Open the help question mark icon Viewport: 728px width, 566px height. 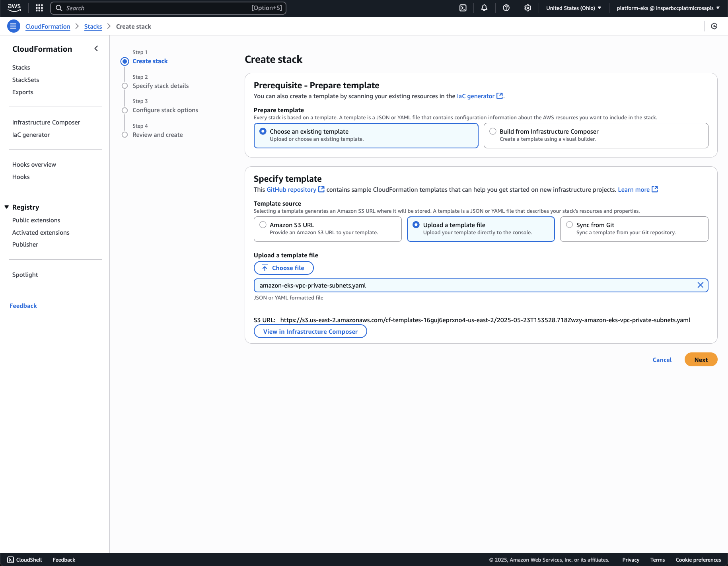click(506, 8)
